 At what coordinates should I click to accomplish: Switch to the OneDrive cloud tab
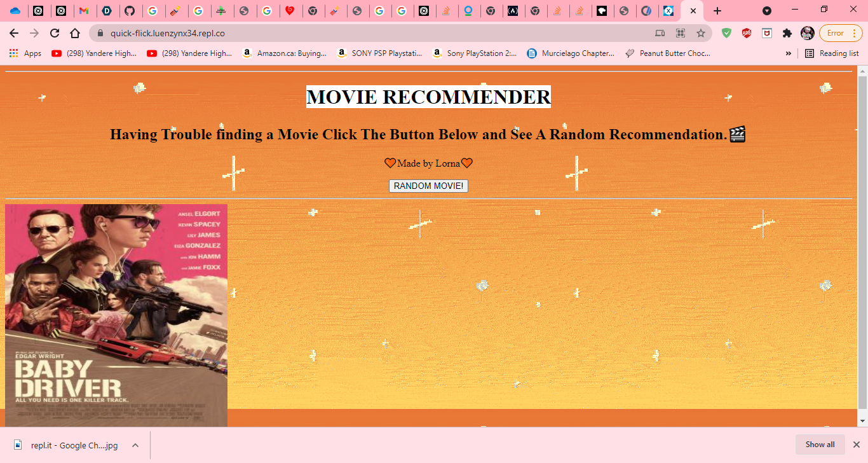coord(15,11)
